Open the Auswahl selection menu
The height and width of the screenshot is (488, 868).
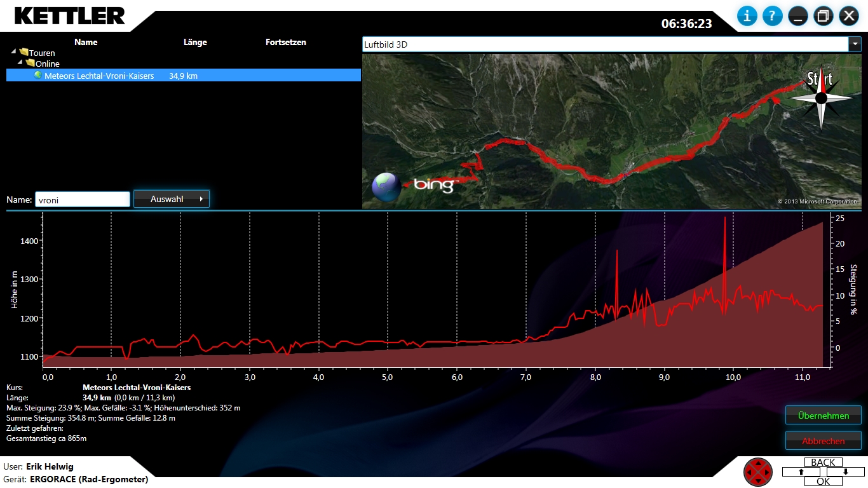[171, 199]
